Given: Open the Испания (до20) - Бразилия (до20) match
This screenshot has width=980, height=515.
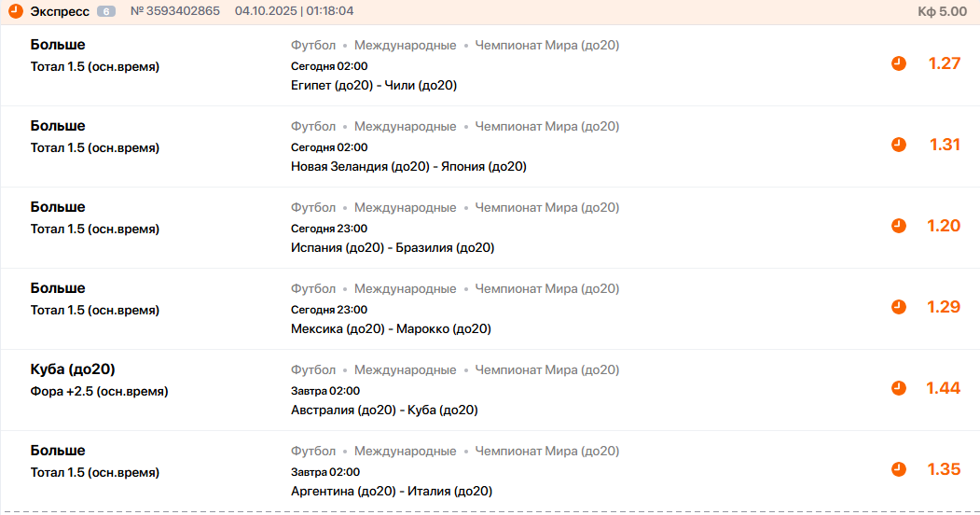Looking at the screenshot, I should point(393,248).
